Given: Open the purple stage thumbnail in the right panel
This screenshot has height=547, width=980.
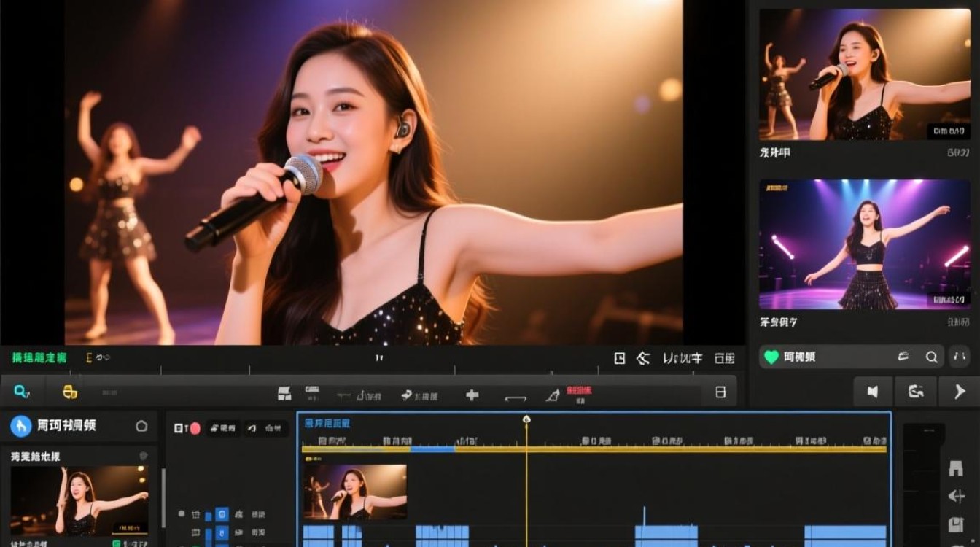Looking at the screenshot, I should click(865, 244).
